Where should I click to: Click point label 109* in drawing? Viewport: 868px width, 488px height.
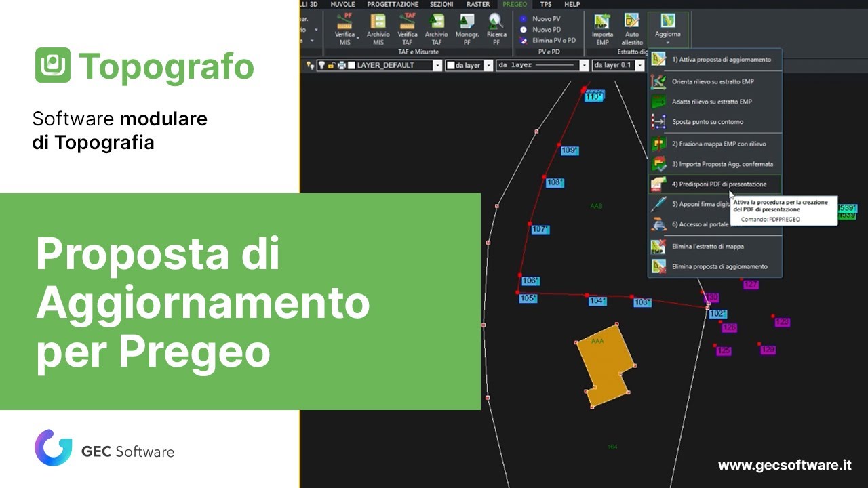click(x=570, y=150)
